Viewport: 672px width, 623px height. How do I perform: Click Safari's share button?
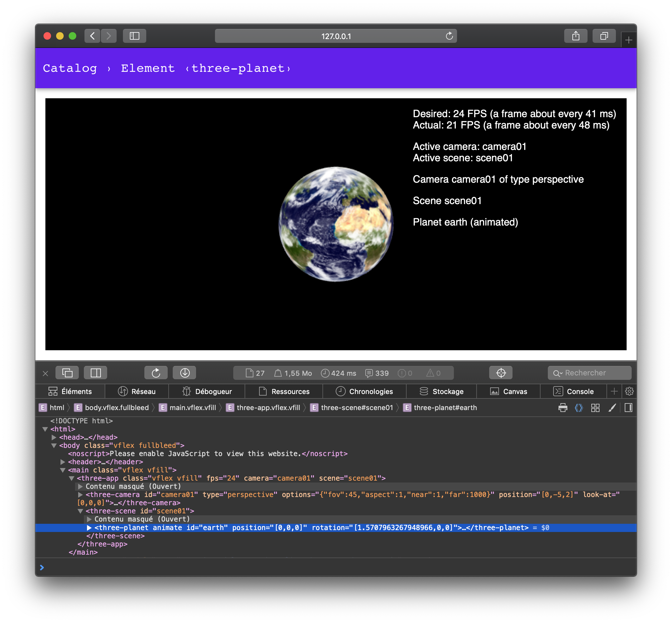(576, 36)
